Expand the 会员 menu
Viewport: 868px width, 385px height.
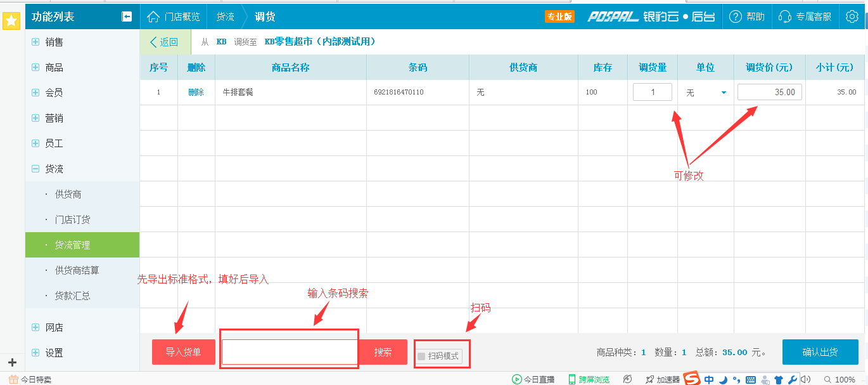(35, 93)
